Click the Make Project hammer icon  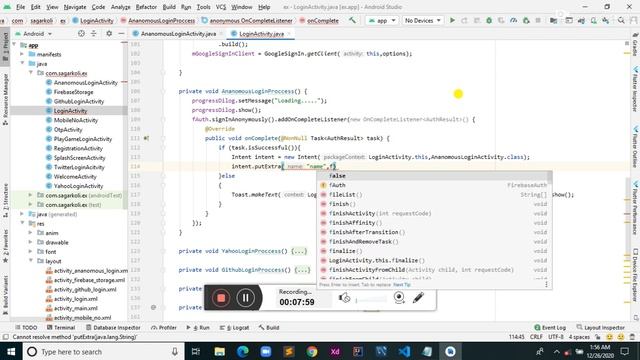[352, 20]
